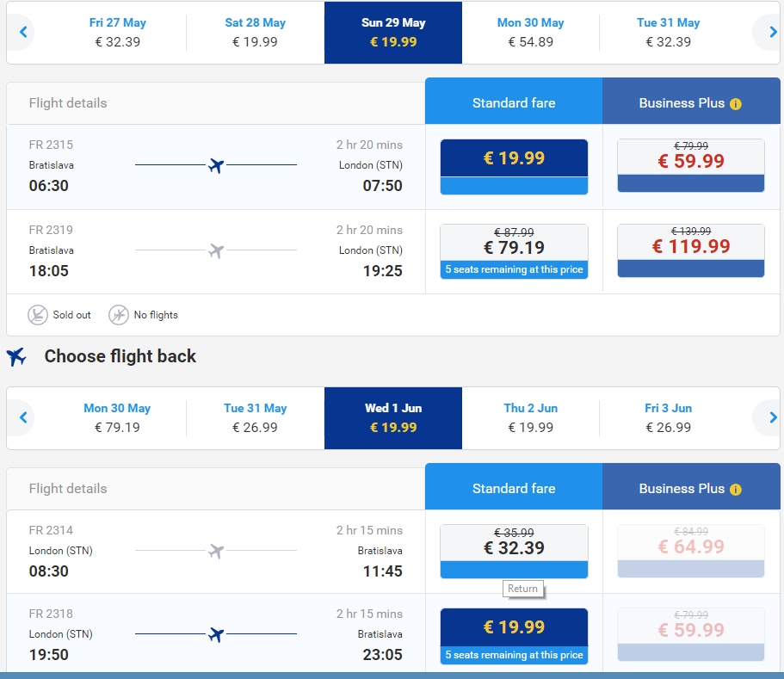Click the No flights plane icon
Image resolution: width=784 pixels, height=679 pixels.
point(119,315)
